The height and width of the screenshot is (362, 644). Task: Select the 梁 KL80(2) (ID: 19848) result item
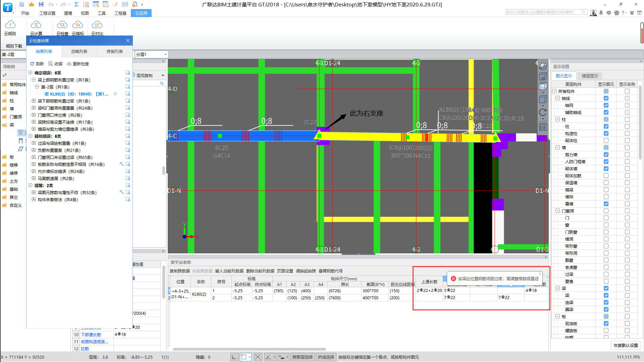[x=76, y=94]
